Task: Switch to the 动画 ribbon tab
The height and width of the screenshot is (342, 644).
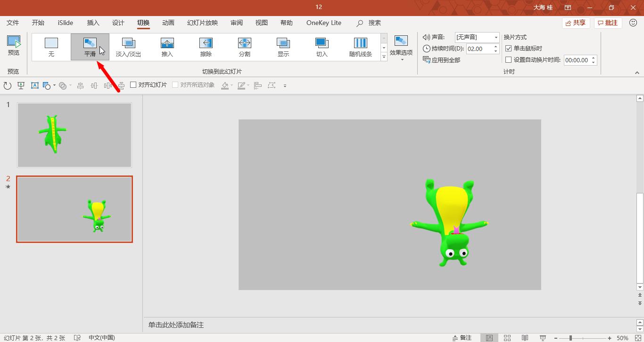Action: [x=168, y=22]
